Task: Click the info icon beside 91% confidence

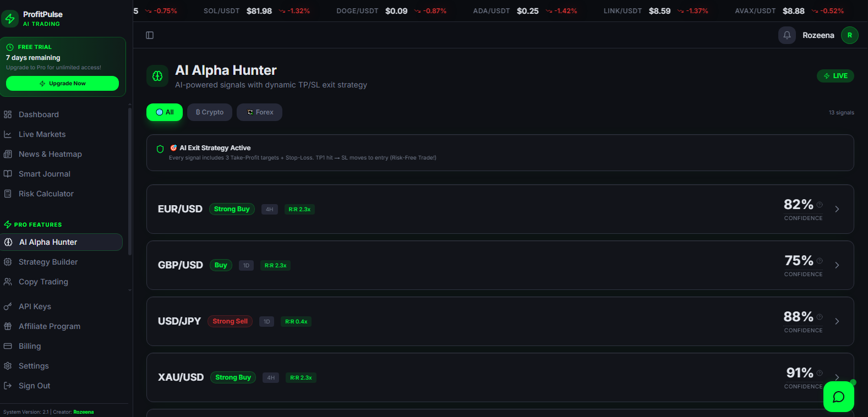Action: [820, 373]
